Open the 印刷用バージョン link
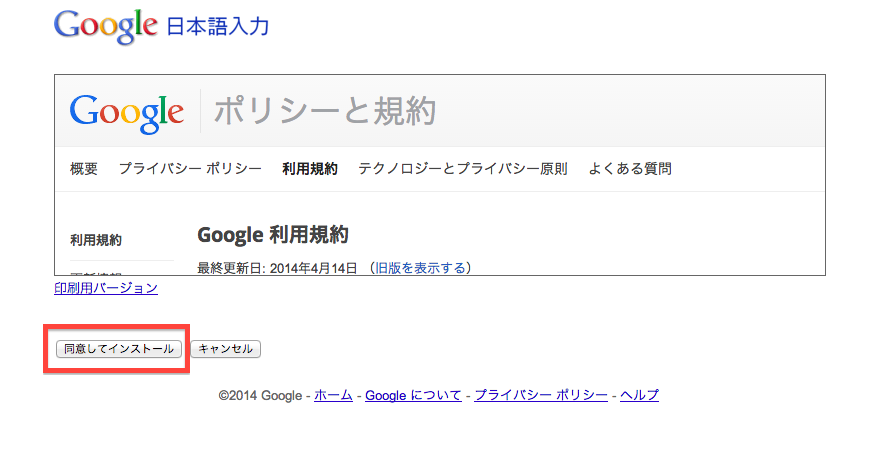 106,288
